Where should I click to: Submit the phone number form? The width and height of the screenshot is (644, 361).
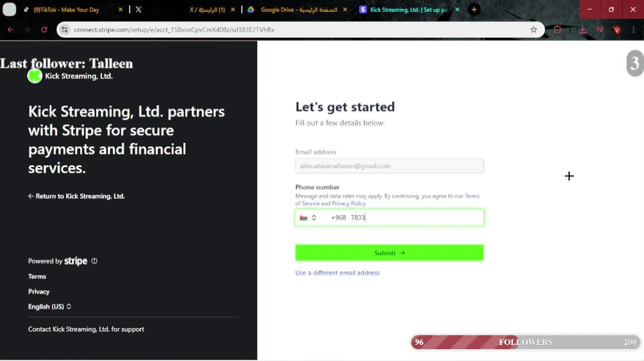(x=390, y=253)
